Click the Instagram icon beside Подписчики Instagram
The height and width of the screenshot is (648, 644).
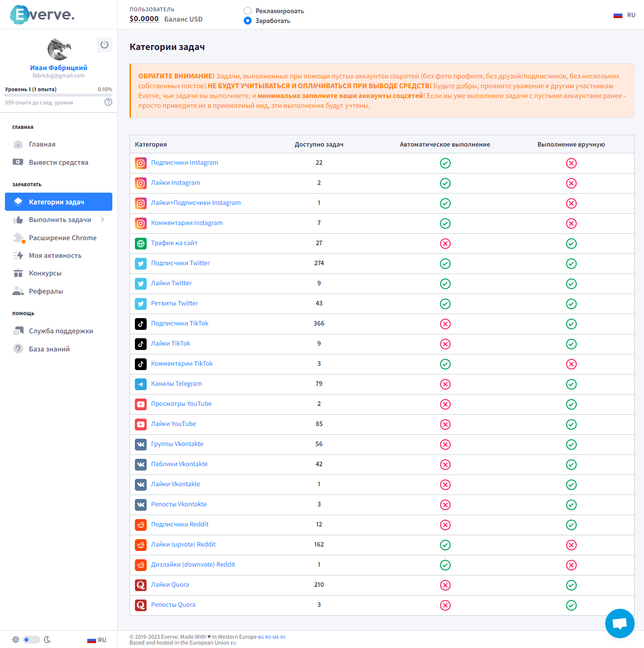(141, 163)
